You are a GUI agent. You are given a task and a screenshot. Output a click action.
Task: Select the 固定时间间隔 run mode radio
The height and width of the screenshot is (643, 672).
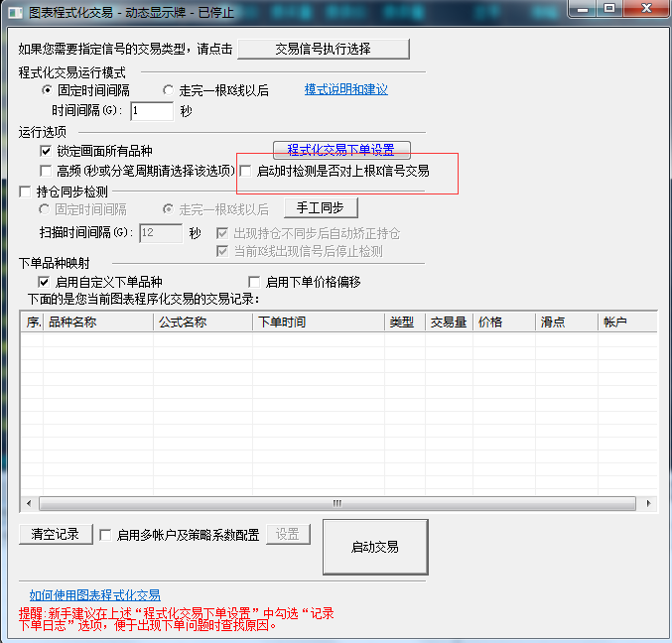[x=47, y=90]
